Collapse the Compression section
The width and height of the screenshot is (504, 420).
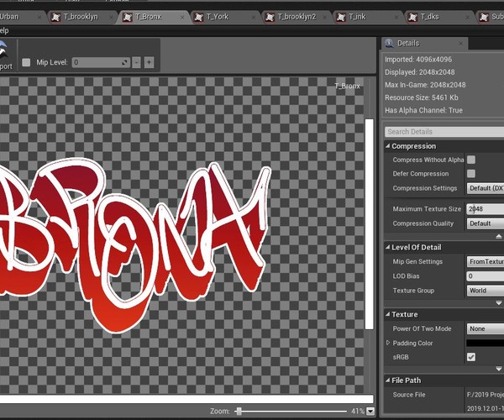point(387,146)
